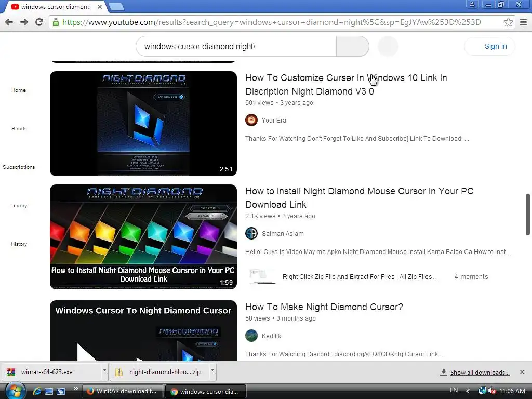Show hidden tray icons arrow
This screenshot has width=532, height=399.
pos(468,391)
